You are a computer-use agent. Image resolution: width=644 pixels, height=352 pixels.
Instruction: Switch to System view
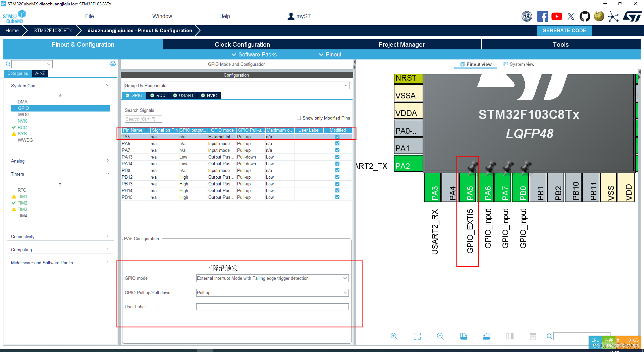(519, 64)
